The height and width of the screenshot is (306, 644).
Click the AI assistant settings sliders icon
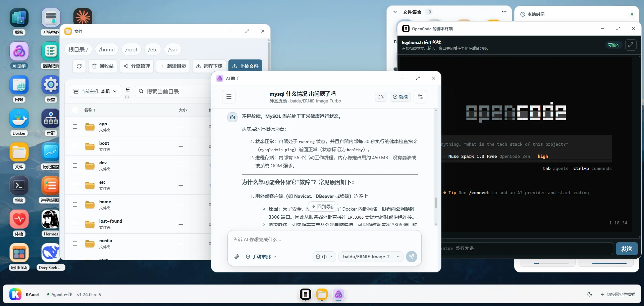coord(420,97)
